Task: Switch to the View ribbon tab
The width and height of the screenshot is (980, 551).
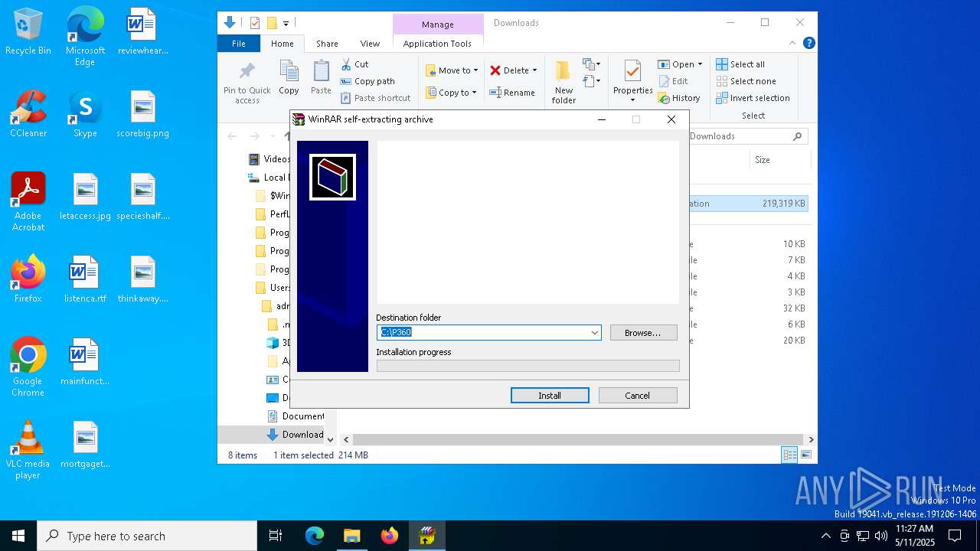Action: click(370, 44)
